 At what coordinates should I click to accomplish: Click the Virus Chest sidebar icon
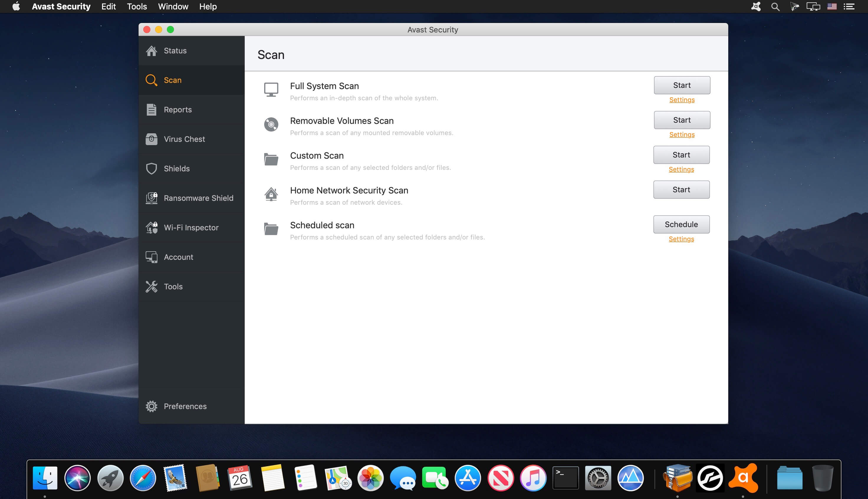click(152, 139)
